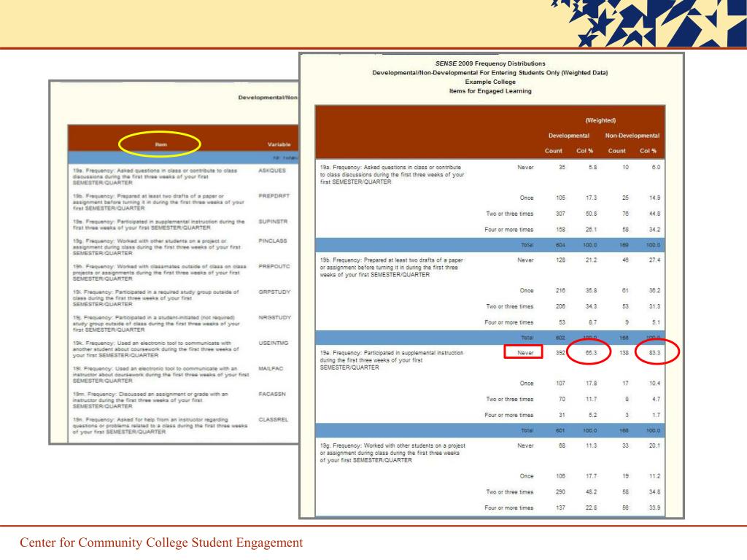
Task: Click item 19j 'student-initiated' study group text
Action: coord(156,323)
